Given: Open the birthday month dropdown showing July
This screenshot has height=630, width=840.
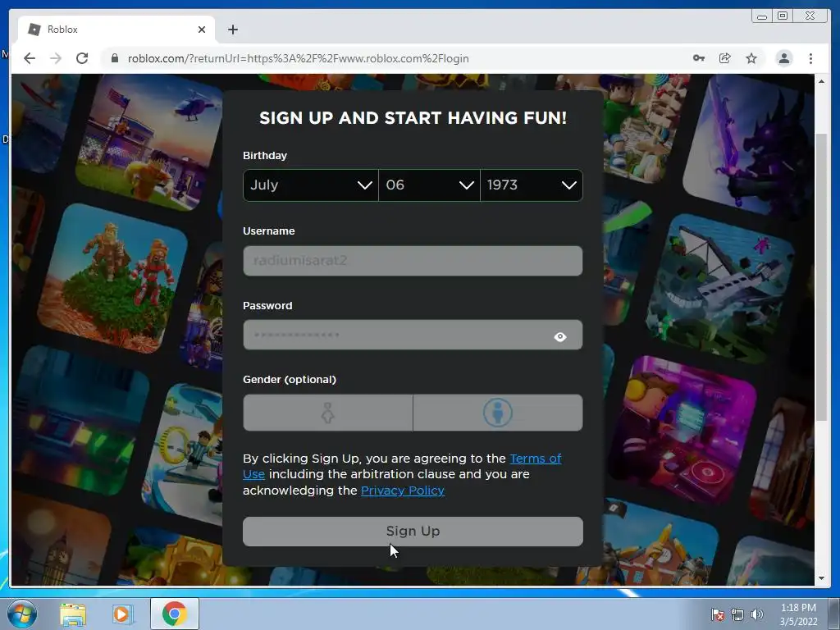Looking at the screenshot, I should [311, 185].
